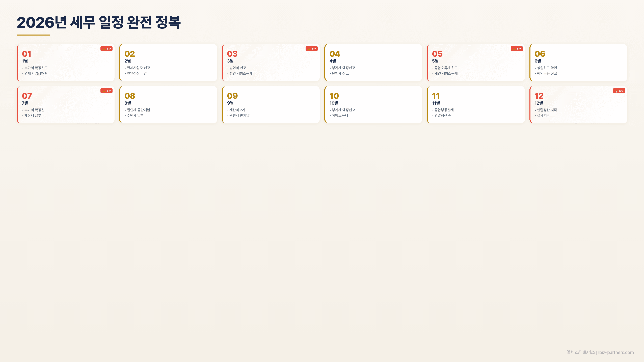Viewport: 644px width, 362px height.
Task: Click the 종합소득세 신고 item in May
Action: coord(446,68)
